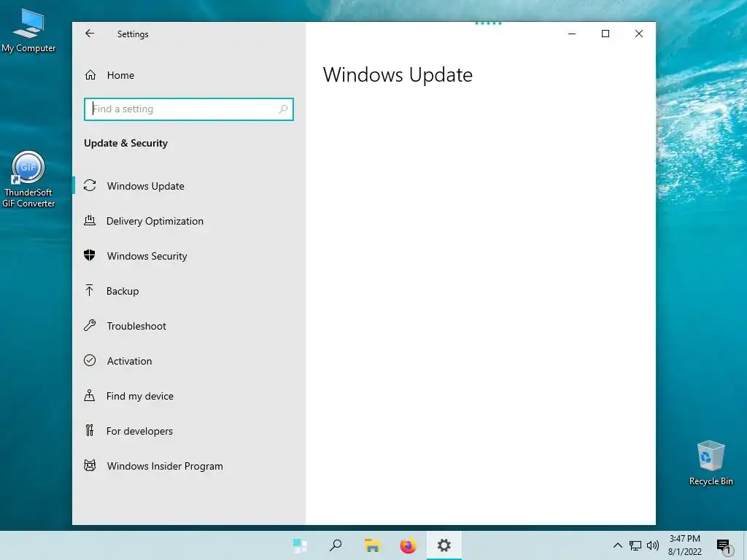Image resolution: width=747 pixels, height=560 pixels.
Task: Close the Settings window
Action: (x=639, y=34)
